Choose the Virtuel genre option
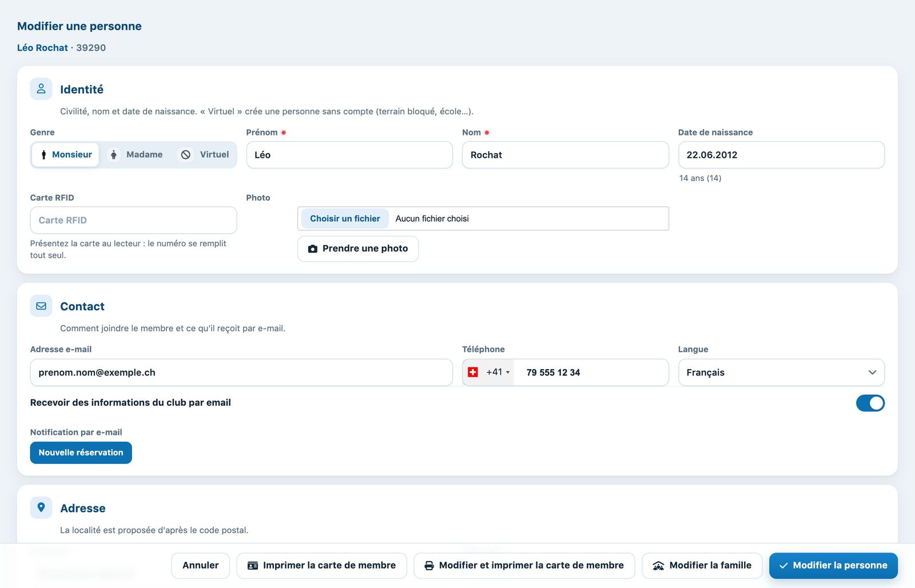This screenshot has width=915, height=588. (204, 155)
